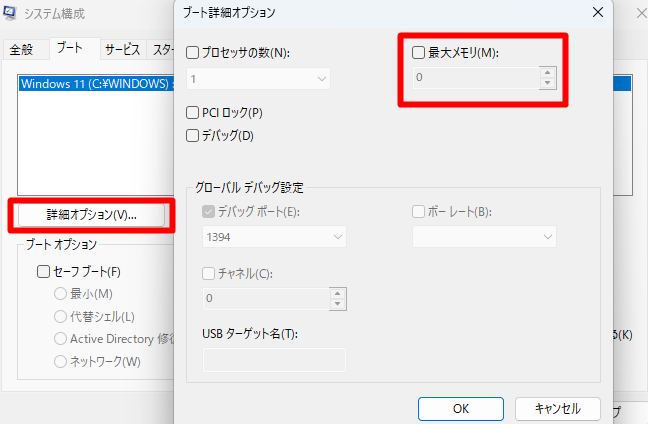Screen dimensions: 648x424
Task: Click the maximum memory input field
Action: tap(476, 78)
